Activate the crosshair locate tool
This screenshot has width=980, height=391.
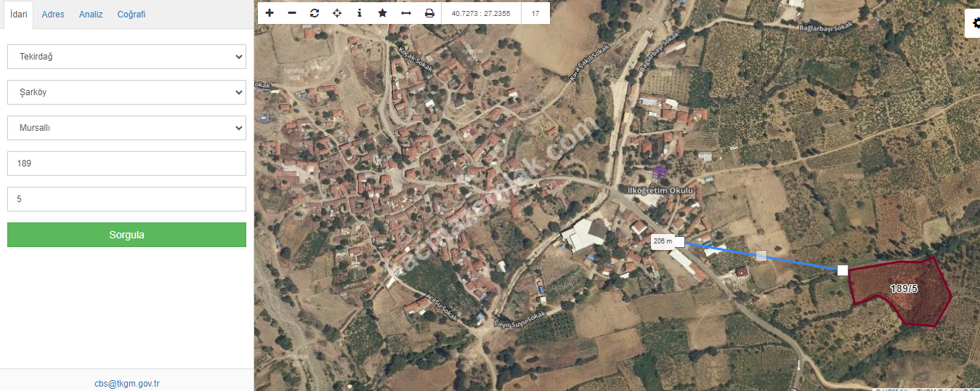point(337,13)
